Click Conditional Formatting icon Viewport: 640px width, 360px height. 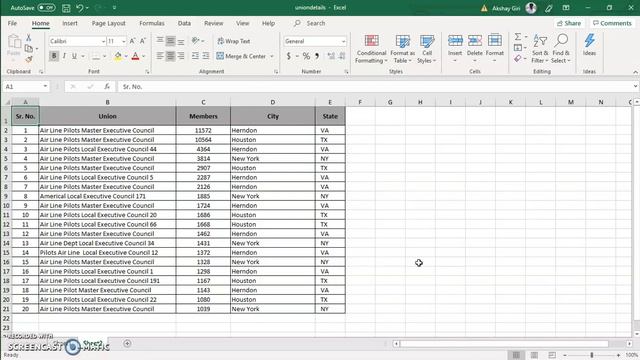tap(371, 41)
